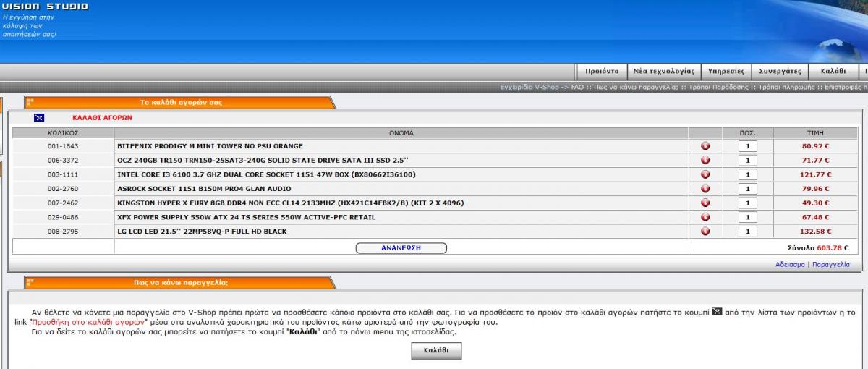Click the cart icon in the instructions text
This screenshot has height=369, width=868.
[717, 312]
